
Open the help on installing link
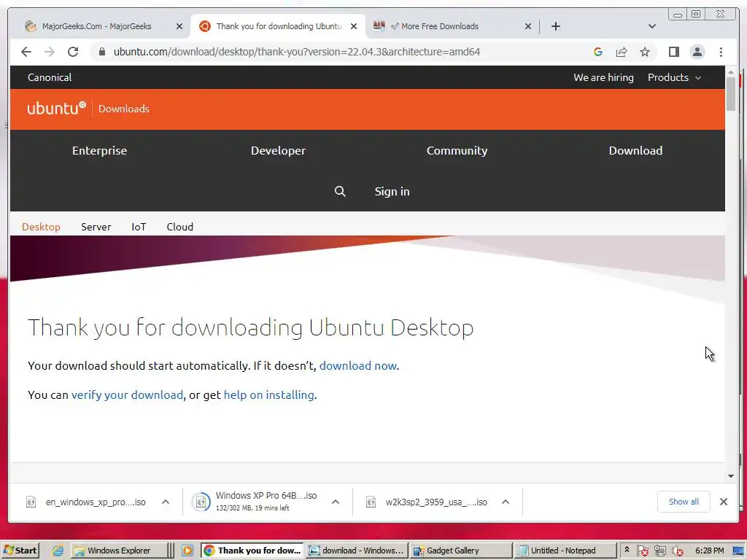click(x=268, y=394)
